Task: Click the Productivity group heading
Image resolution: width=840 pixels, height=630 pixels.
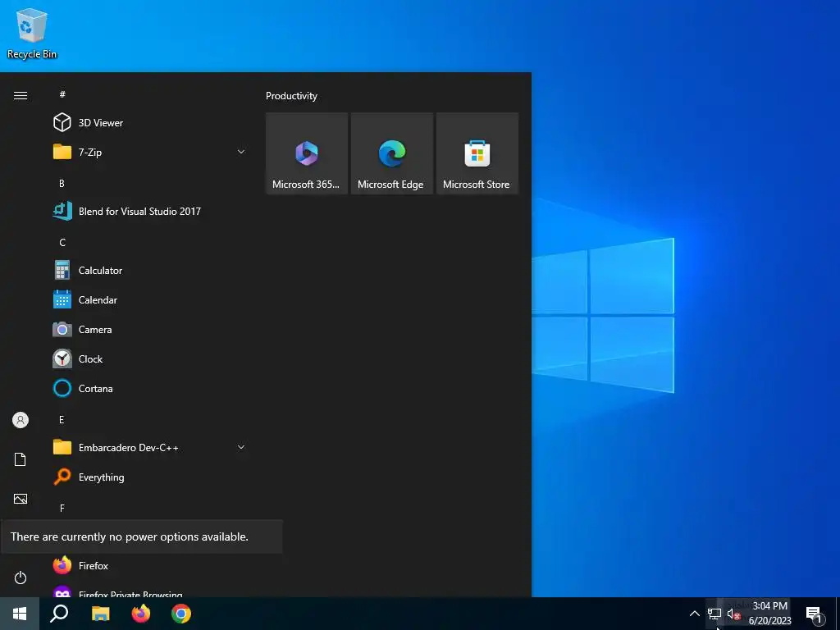Action: [x=291, y=96]
